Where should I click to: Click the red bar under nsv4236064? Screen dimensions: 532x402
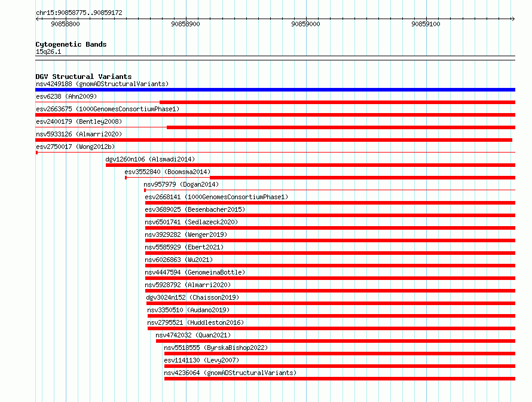340,379
